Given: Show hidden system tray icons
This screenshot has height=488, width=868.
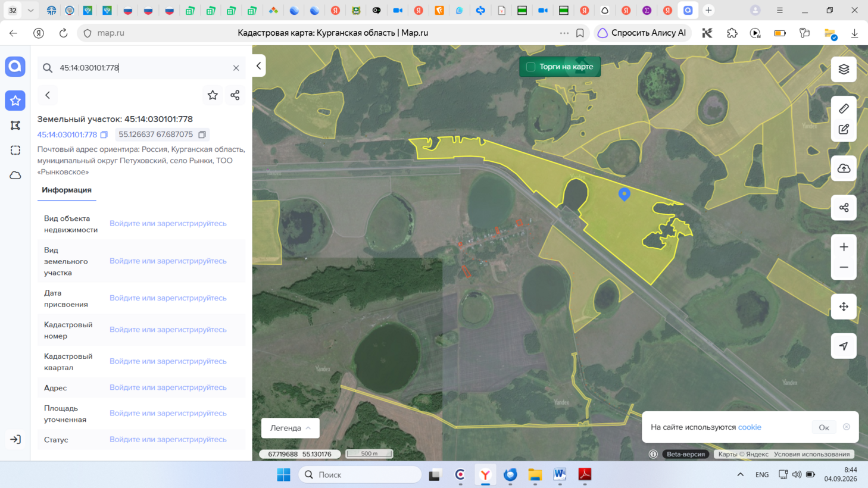Looking at the screenshot, I should pyautogui.click(x=740, y=474).
